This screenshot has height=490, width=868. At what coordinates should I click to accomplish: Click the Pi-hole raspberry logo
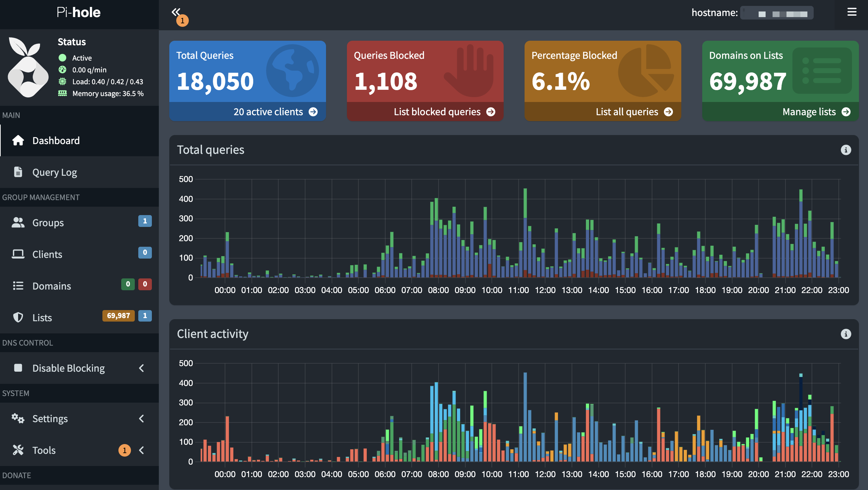[x=28, y=68]
